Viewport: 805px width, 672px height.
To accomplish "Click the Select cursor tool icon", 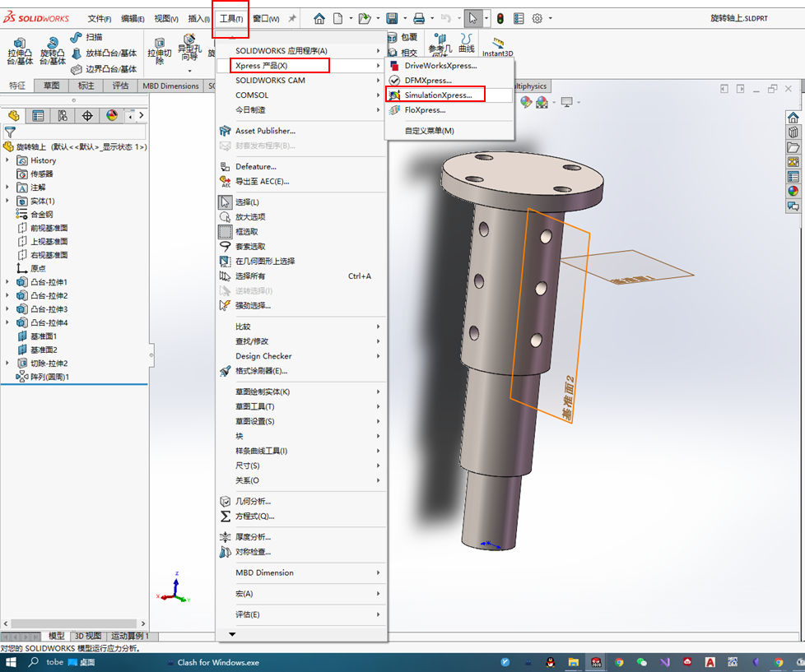I will (472, 19).
